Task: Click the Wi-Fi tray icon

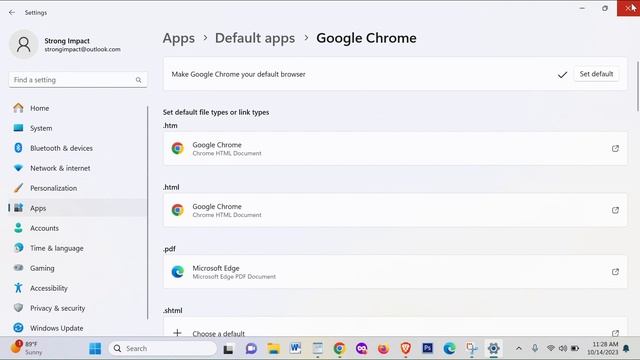Action: click(x=551, y=349)
